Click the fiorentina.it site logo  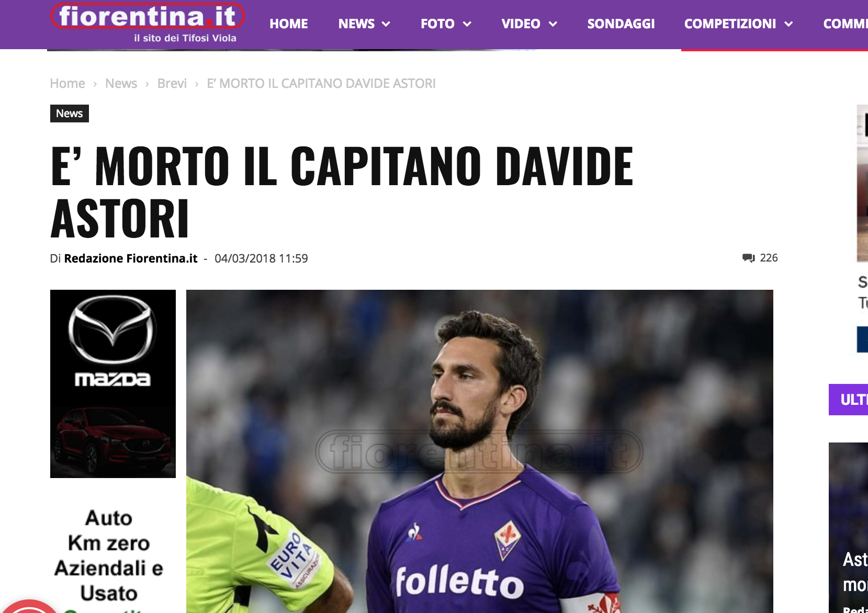point(148,22)
